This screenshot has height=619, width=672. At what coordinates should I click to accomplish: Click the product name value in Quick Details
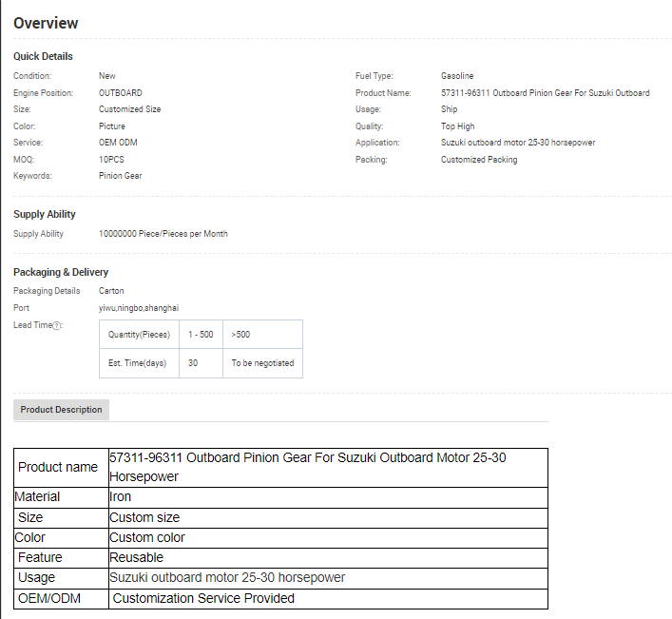[x=545, y=93]
